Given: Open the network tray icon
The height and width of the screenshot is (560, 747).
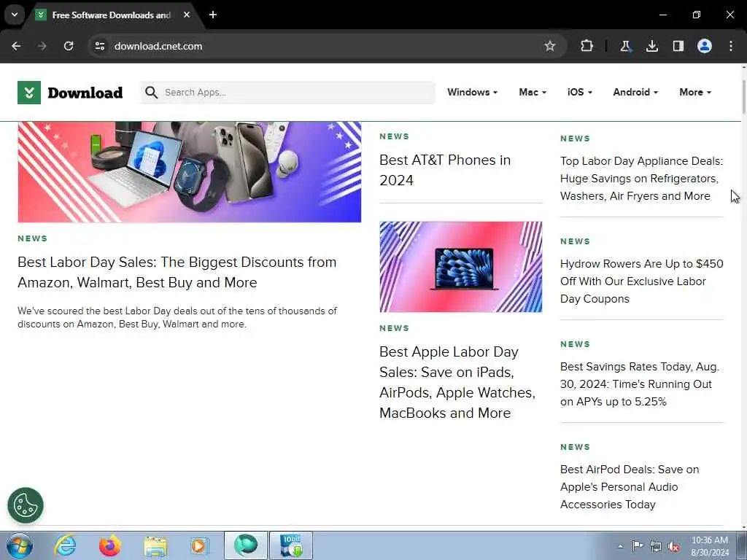Looking at the screenshot, I should pos(656,546).
